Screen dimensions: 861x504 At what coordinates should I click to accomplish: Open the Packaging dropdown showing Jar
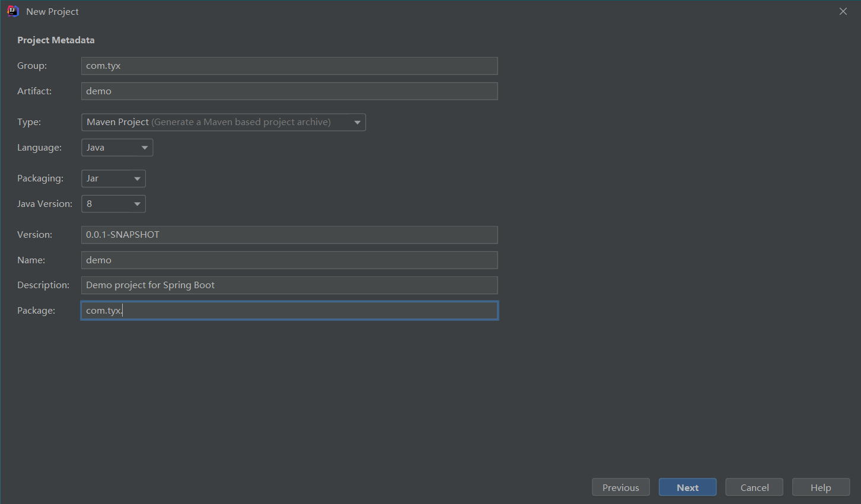click(x=113, y=178)
